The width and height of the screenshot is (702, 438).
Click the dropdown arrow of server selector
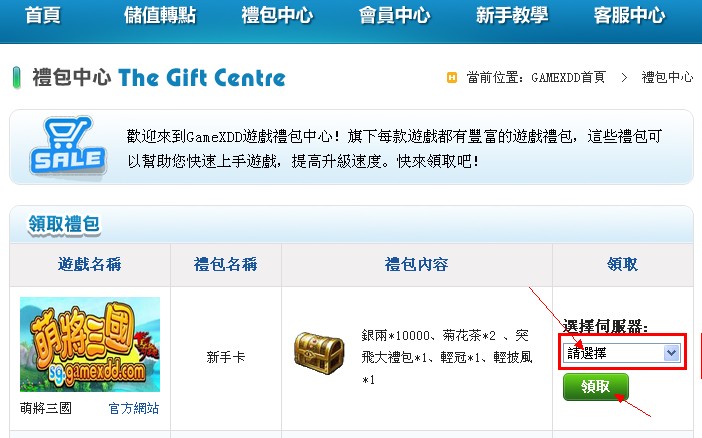pyautogui.click(x=671, y=353)
